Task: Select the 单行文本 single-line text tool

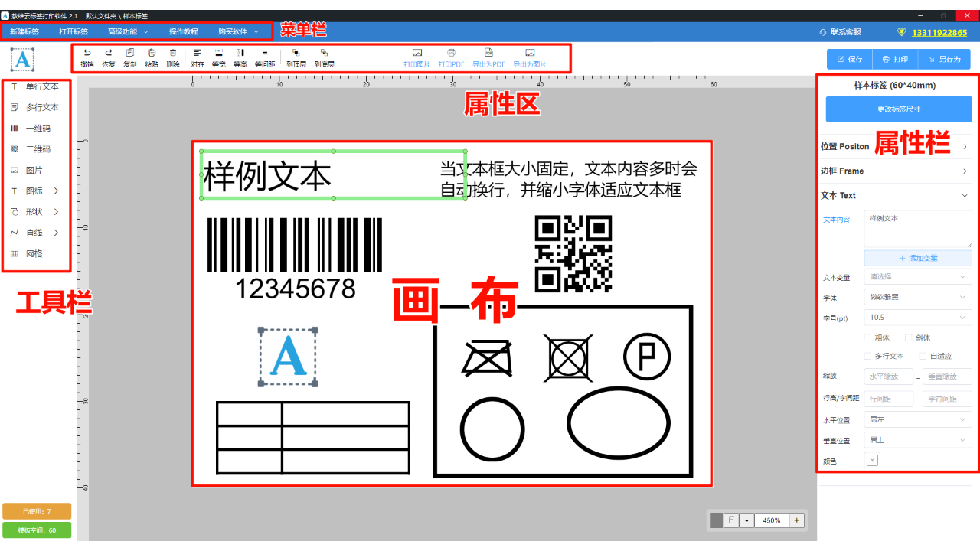Action: click(38, 86)
